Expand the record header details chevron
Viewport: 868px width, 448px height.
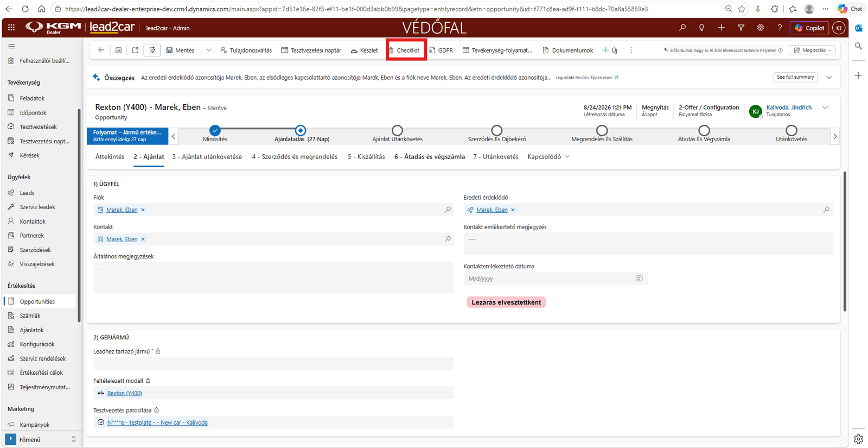(825, 108)
